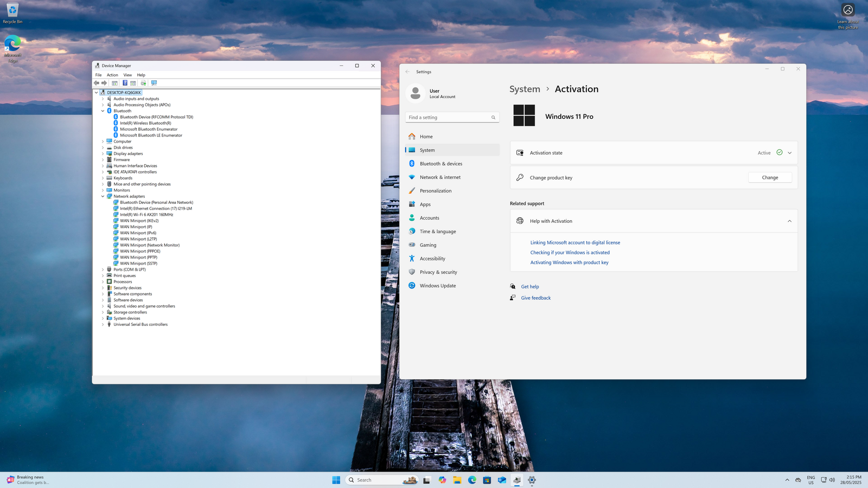Viewport: 868px width, 488px height.
Task: Select Intel(R) Wi-Fi 6 AX201 160MHz adapter
Action: (x=146, y=215)
